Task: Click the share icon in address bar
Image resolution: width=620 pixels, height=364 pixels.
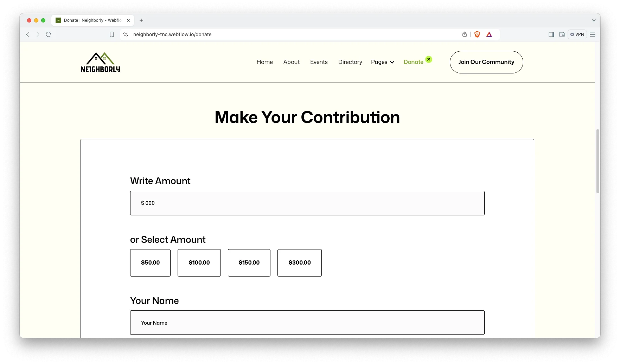Action: (465, 34)
